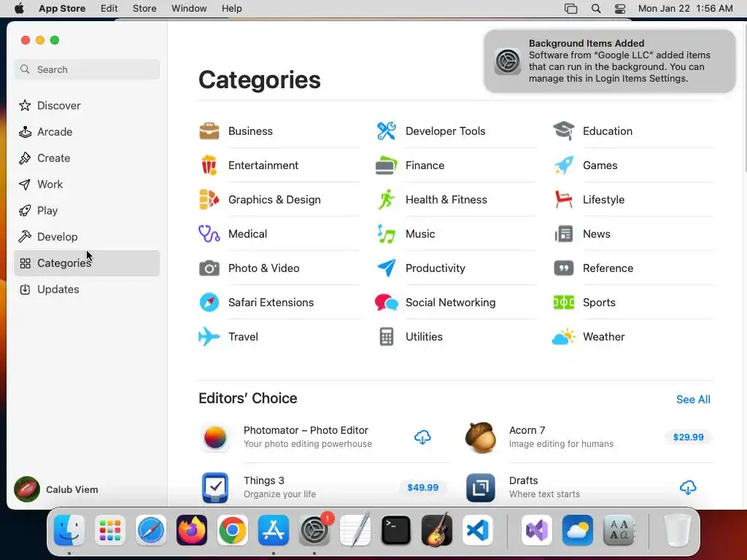747x560 pixels.
Task: Click the See All link for Editors' Choice
Action: click(x=693, y=400)
